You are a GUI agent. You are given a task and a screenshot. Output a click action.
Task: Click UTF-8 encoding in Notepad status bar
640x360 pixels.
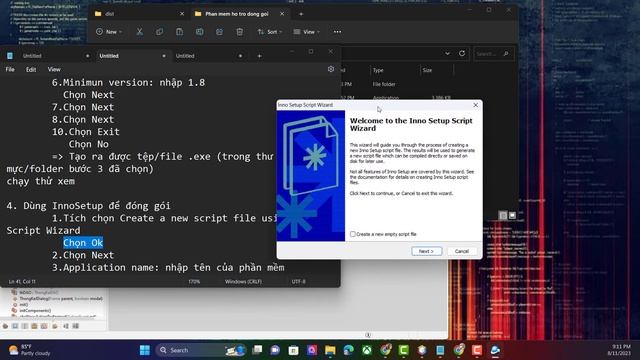click(x=299, y=281)
